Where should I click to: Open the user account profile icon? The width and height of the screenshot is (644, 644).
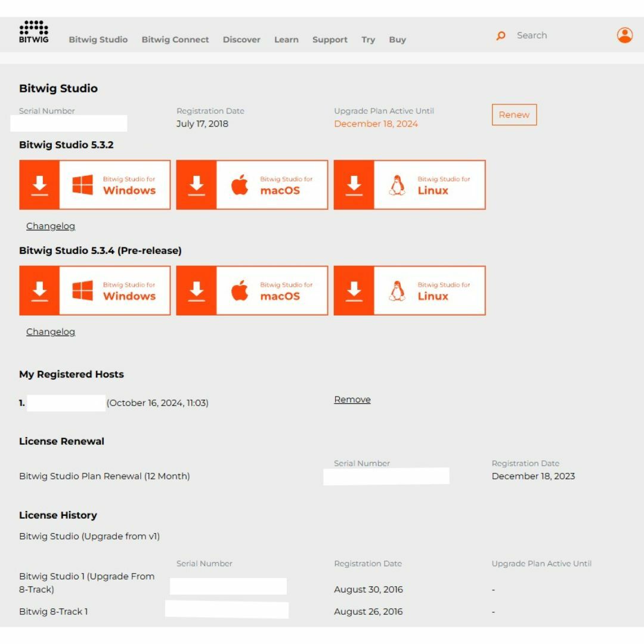(x=624, y=35)
